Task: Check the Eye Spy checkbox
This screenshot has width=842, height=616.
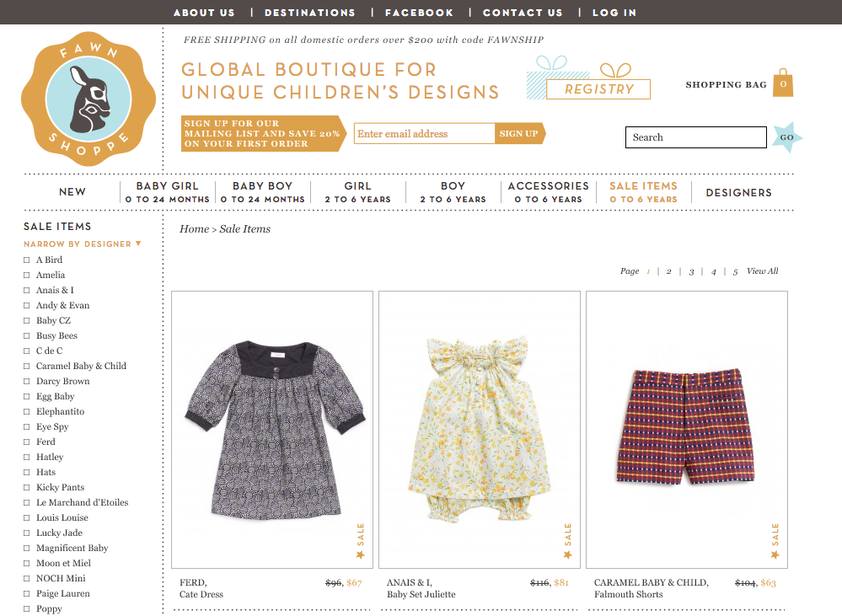Action: pyautogui.click(x=26, y=427)
